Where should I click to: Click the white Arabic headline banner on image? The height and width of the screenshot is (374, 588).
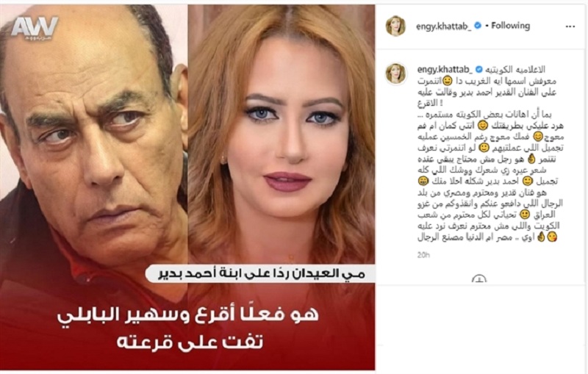point(260,274)
